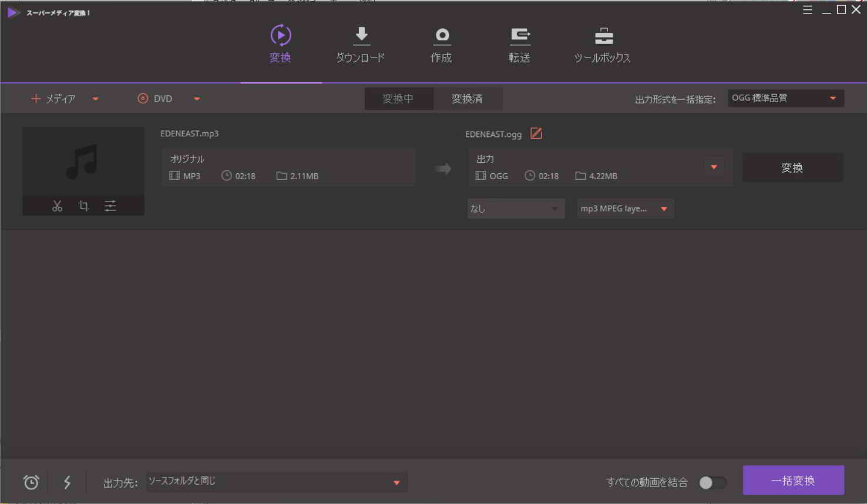The height and width of the screenshot is (504, 867).
Task: Expand the output format arrow beside 4.22MB
Action: coord(714,167)
